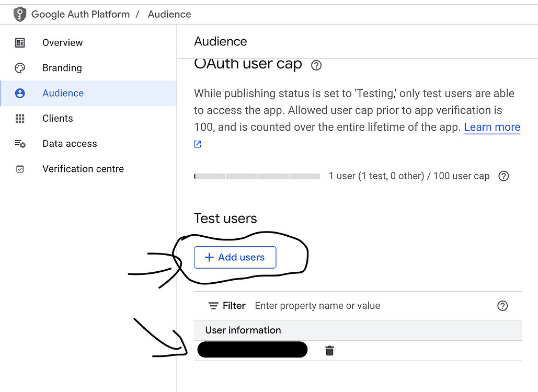Image resolution: width=538 pixels, height=392 pixels.
Task: Select the Audience person icon
Action: 20,93
